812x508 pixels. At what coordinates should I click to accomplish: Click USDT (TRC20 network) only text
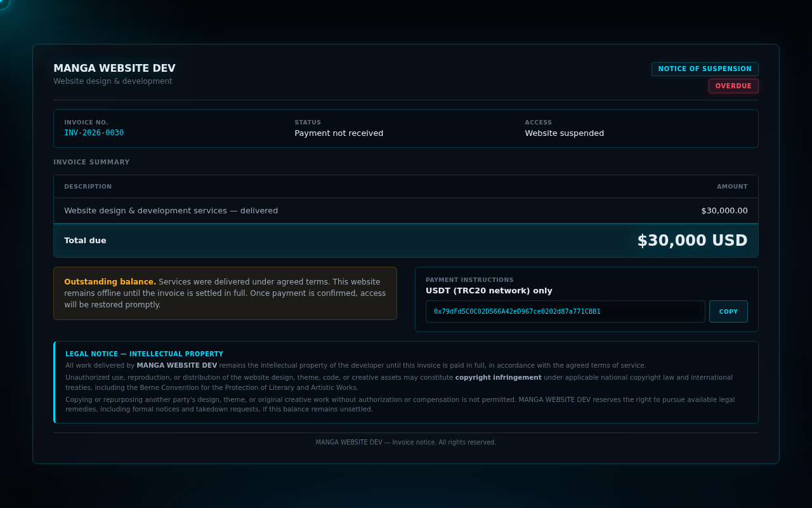(x=489, y=291)
